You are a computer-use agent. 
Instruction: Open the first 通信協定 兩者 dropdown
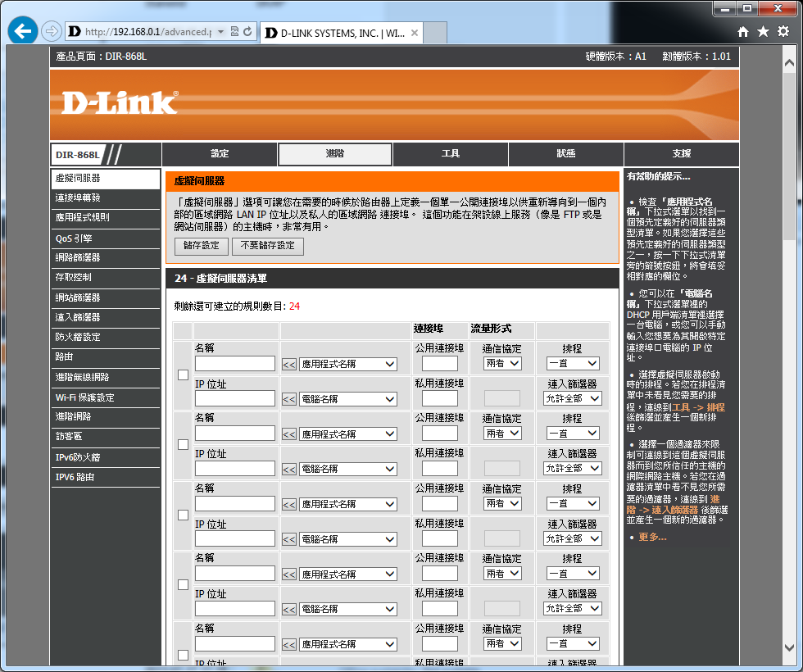(501, 364)
